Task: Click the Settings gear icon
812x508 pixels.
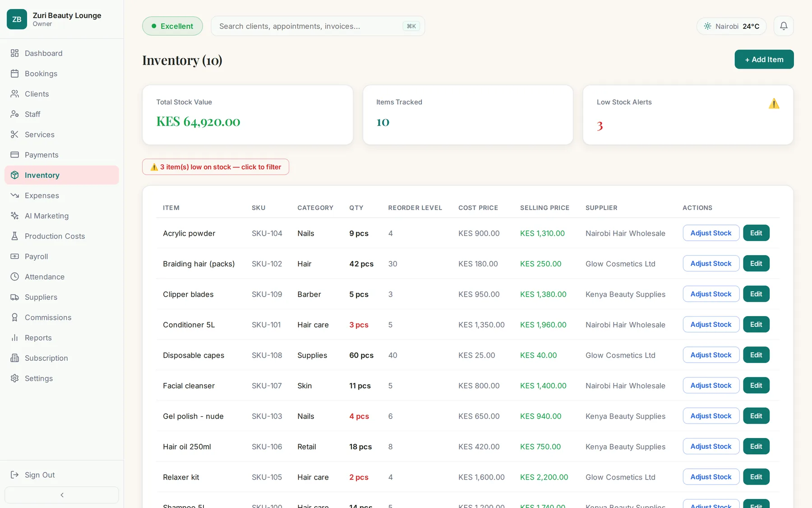Action: [15, 378]
